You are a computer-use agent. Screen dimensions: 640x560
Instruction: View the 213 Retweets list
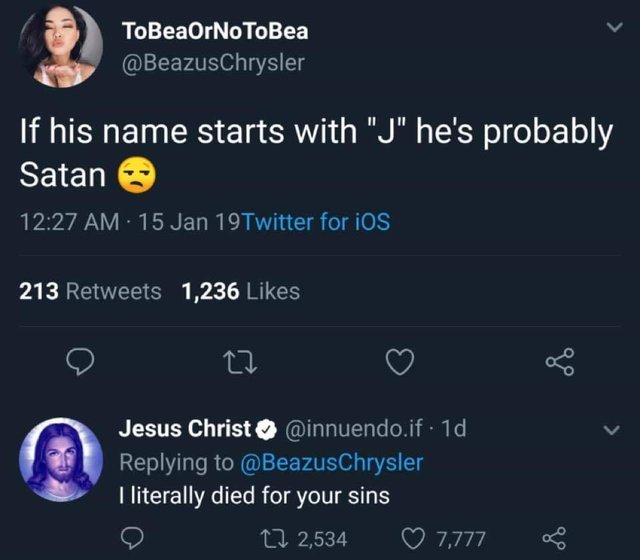pos(91,291)
